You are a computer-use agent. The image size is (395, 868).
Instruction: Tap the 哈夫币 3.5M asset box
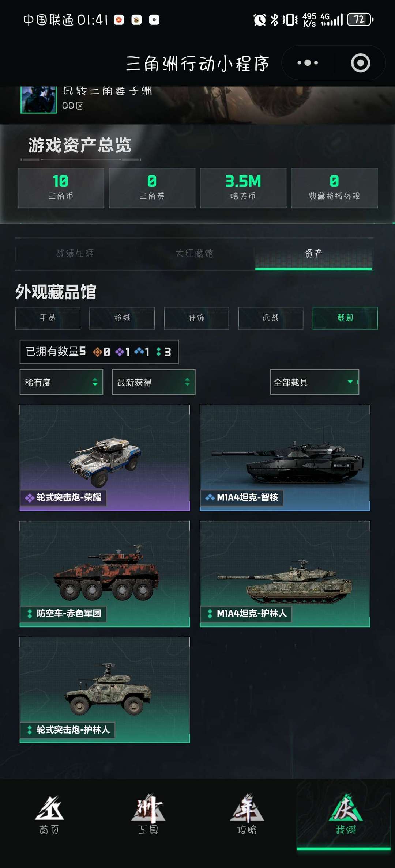pyautogui.click(x=243, y=188)
